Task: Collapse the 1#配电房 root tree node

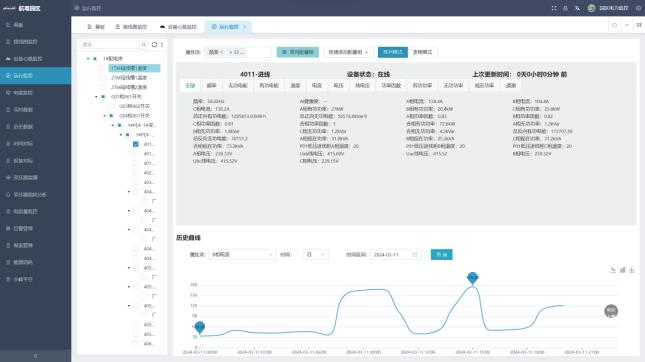Action: tap(88, 58)
